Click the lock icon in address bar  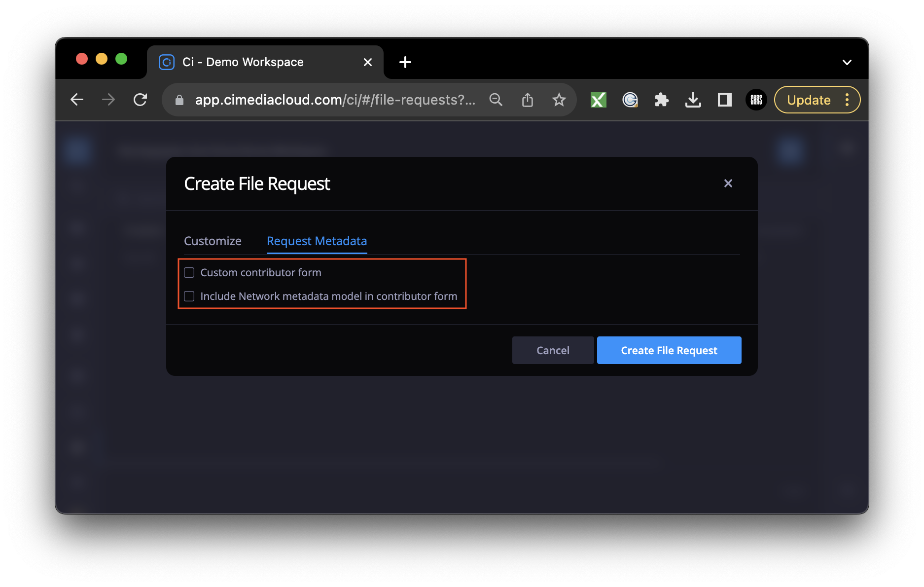pos(179,100)
